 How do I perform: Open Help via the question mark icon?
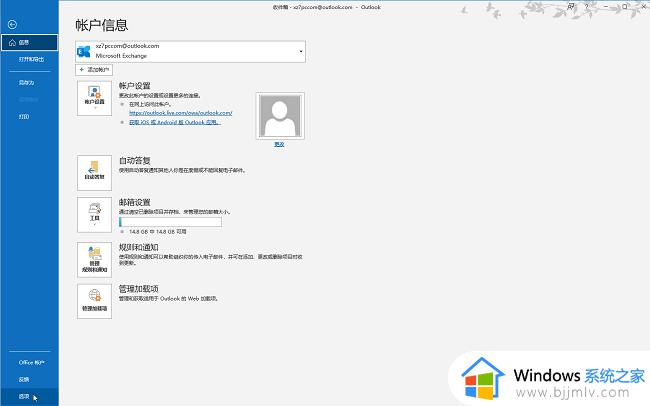587,7
